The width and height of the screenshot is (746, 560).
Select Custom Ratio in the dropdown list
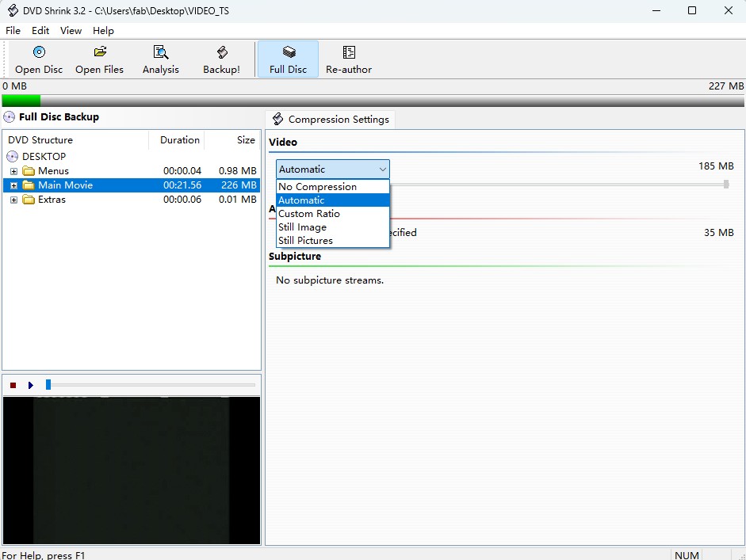pyautogui.click(x=309, y=214)
